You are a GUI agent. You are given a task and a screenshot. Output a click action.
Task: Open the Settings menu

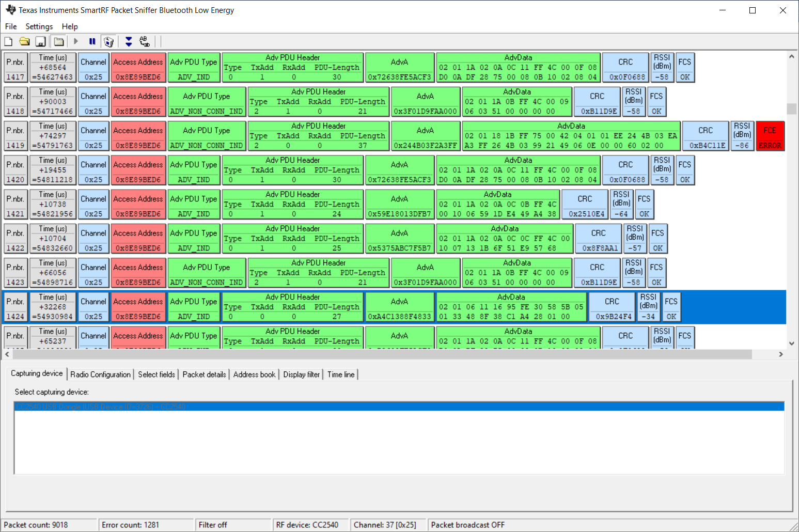39,26
